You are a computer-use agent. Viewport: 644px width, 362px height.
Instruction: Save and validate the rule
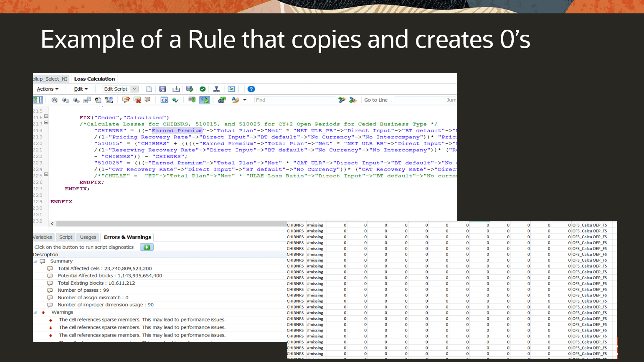click(189, 89)
